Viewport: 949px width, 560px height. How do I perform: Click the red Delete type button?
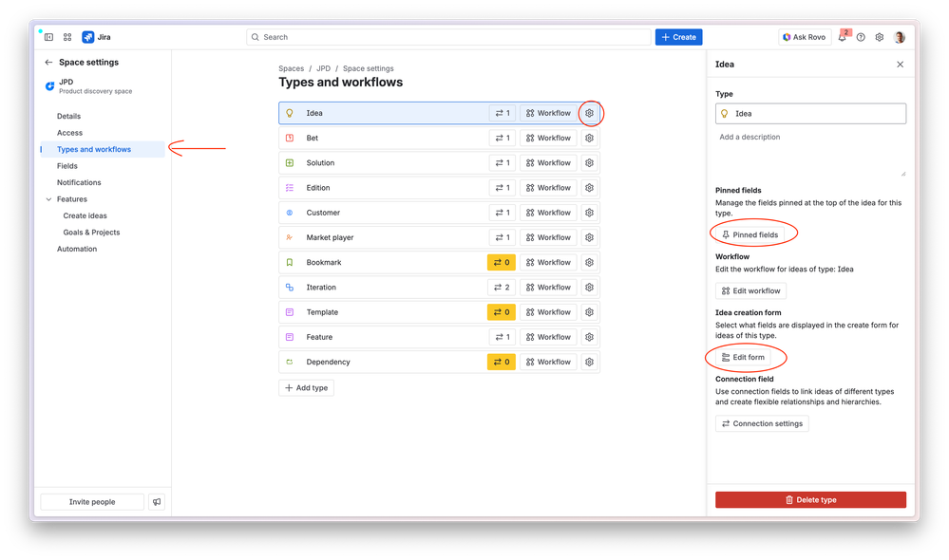(810, 499)
